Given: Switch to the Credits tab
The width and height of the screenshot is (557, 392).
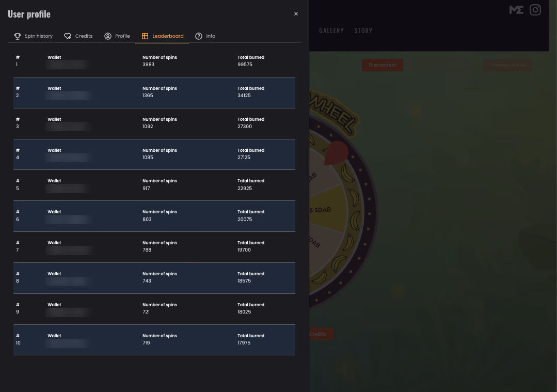Looking at the screenshot, I should [78, 36].
